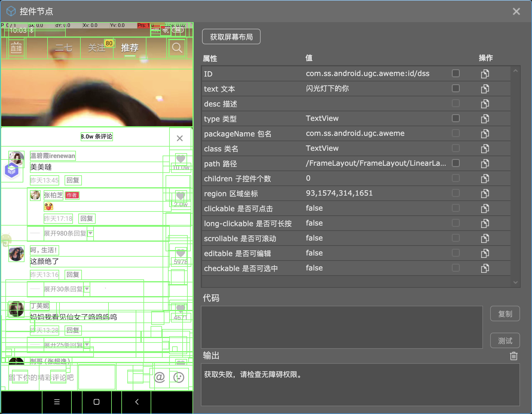Screen dimensions: 532x414
Task: Open 温碧霞irenewan's avatar
Action: click(16, 159)
